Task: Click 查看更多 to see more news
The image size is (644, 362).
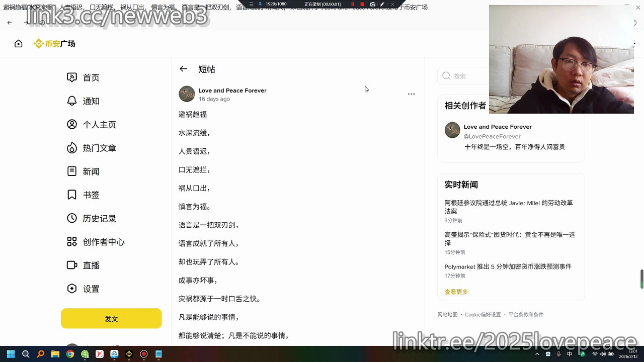Action: tap(456, 292)
